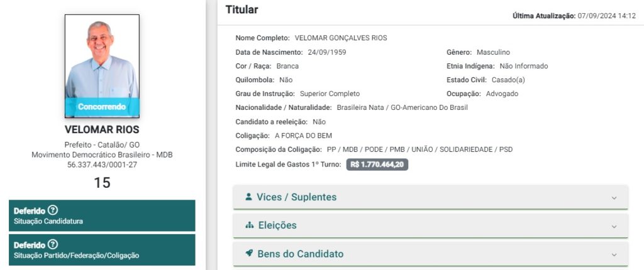
Task: Click the candidate number 15
Action: pos(102,182)
